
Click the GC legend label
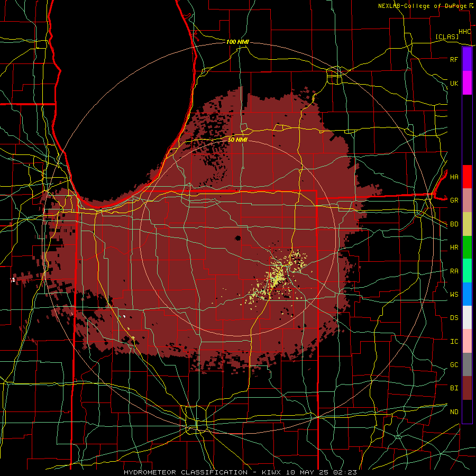pos(454,365)
